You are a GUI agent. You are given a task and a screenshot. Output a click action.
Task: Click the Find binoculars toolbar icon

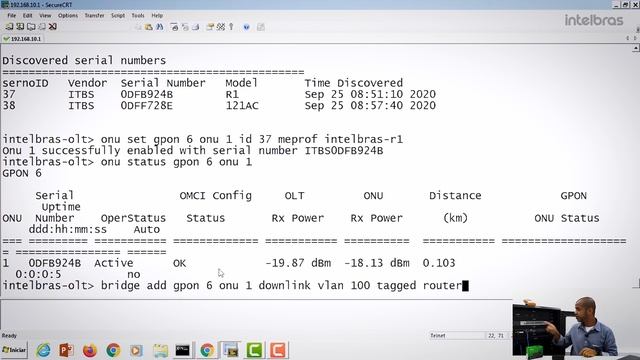coord(160,27)
